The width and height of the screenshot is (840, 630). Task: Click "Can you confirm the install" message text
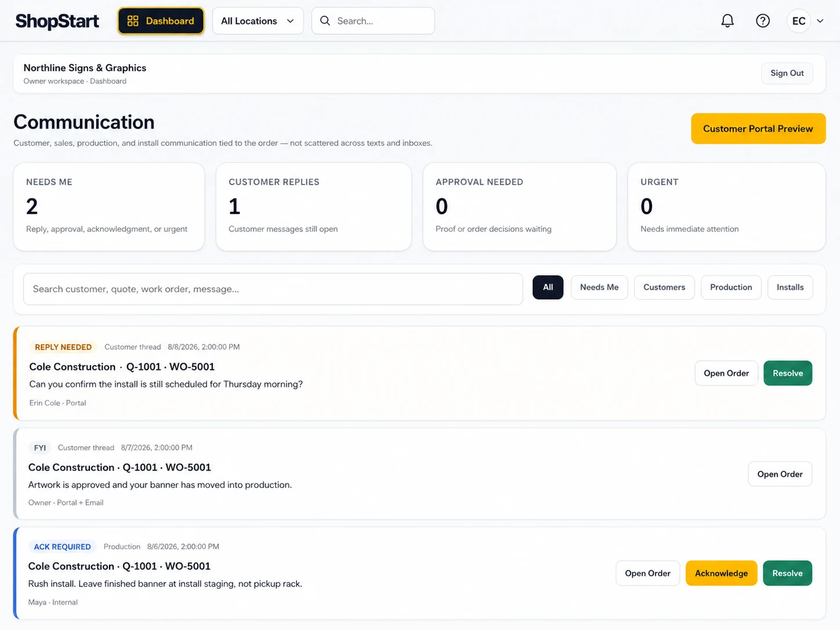tap(166, 384)
